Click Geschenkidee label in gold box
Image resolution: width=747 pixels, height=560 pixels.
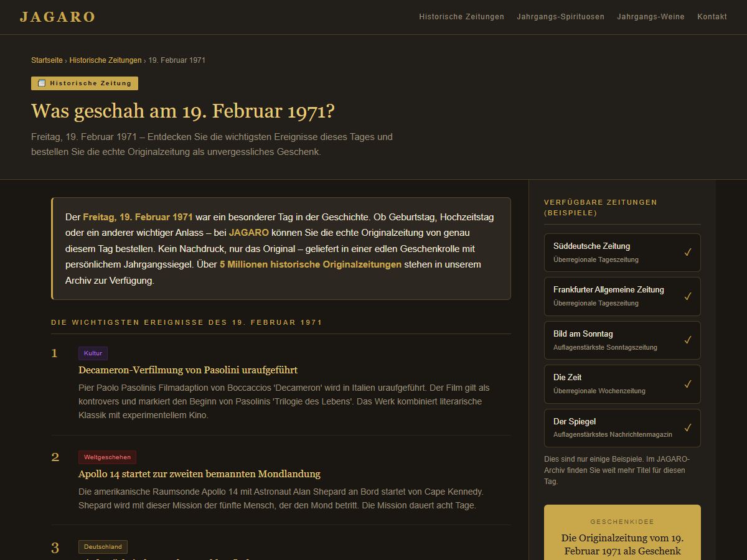[x=622, y=522]
